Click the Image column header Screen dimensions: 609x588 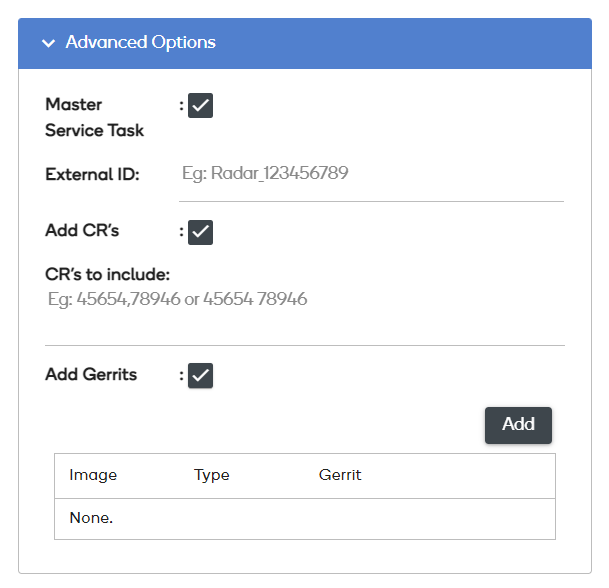[x=93, y=475]
